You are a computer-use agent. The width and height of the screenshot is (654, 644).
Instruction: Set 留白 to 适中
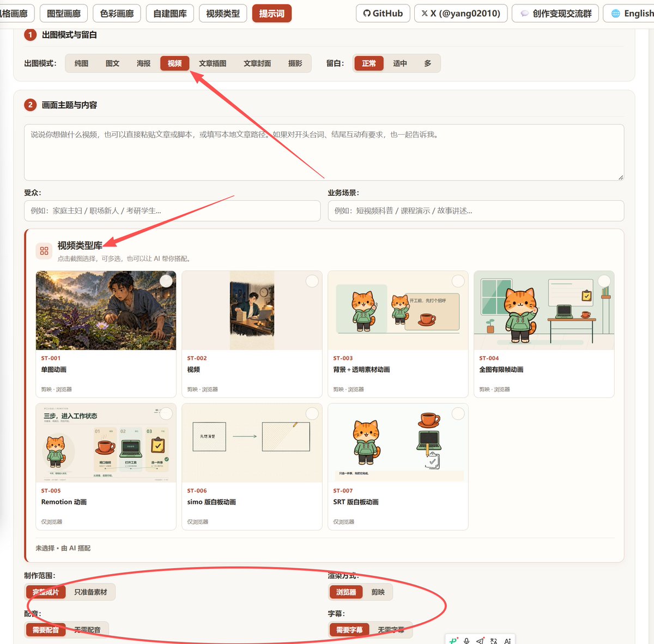(x=400, y=63)
